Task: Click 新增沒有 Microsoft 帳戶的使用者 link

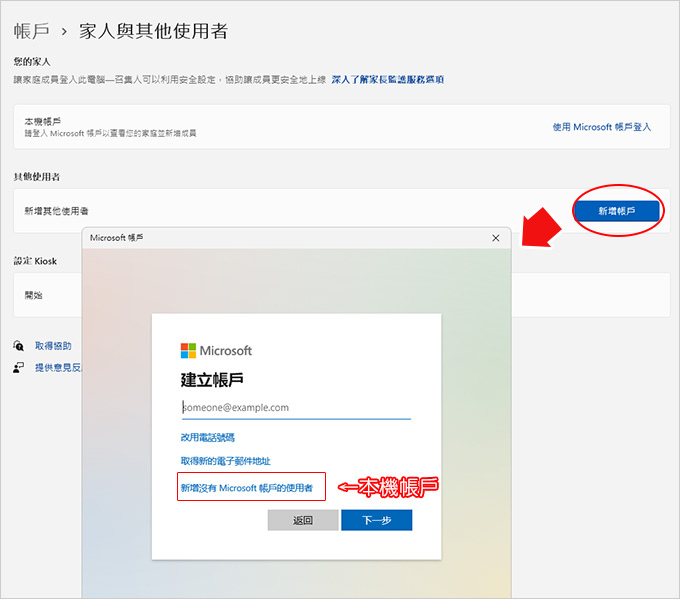Action: (x=246, y=488)
